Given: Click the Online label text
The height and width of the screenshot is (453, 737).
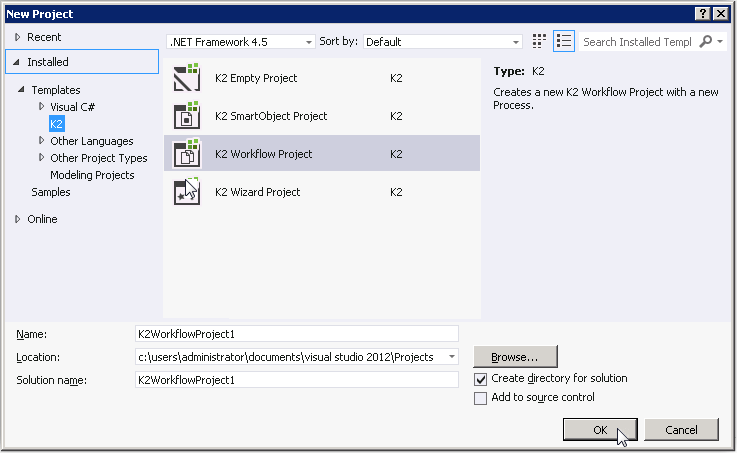Looking at the screenshot, I should 42,219.
